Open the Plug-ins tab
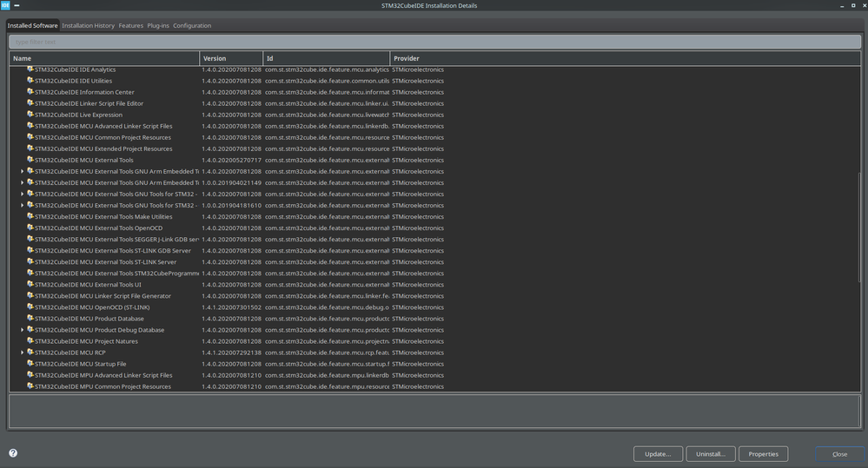 (158, 25)
